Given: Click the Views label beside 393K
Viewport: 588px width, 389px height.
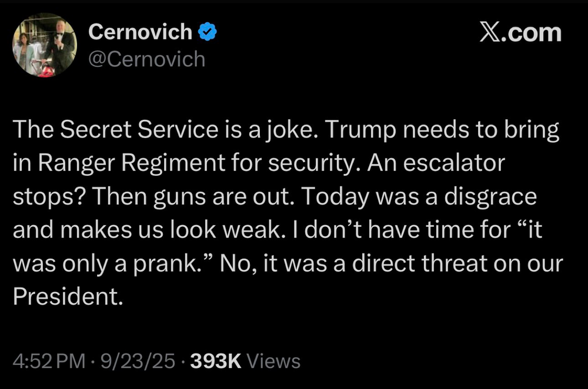Looking at the screenshot, I should point(273,361).
